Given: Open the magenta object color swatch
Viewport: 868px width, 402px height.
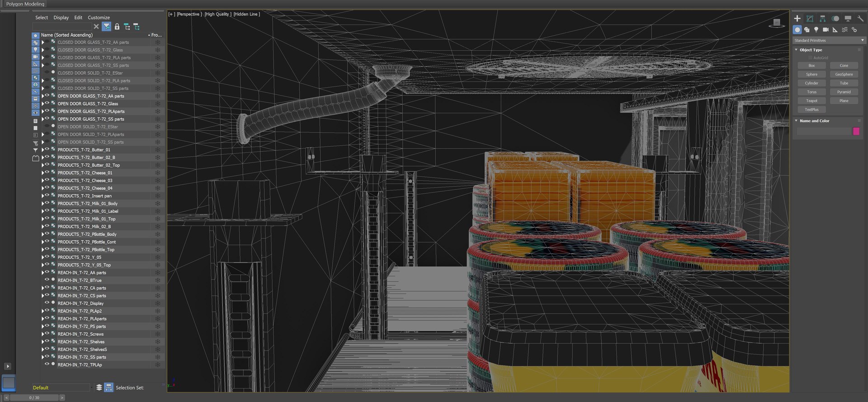Looking at the screenshot, I should 856,131.
